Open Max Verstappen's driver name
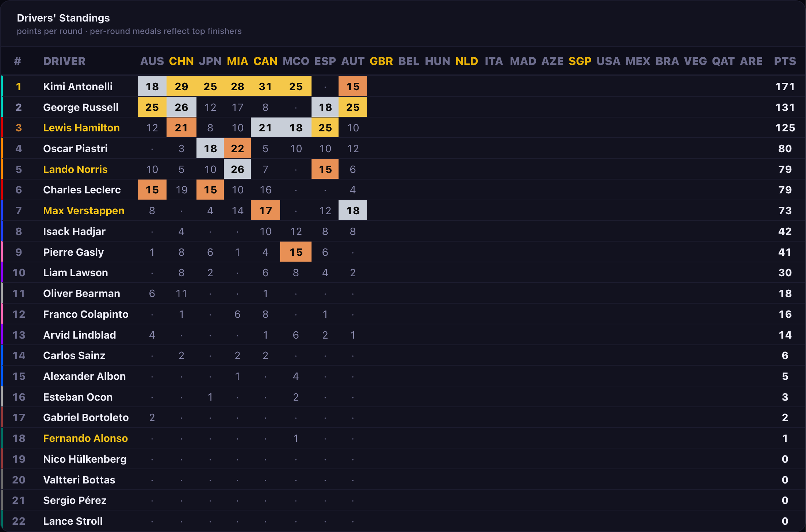806x532 pixels. (x=84, y=211)
